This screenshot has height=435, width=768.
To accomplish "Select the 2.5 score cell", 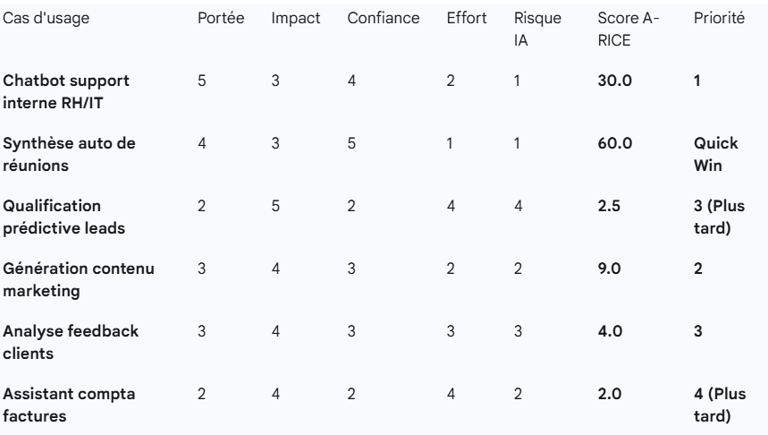I will (609, 206).
